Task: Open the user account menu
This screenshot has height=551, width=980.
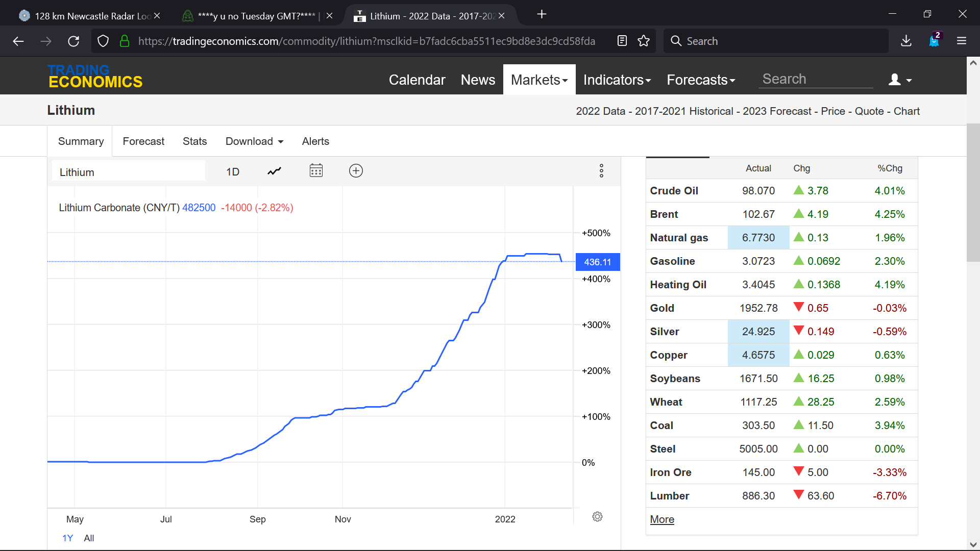Action: click(x=900, y=80)
